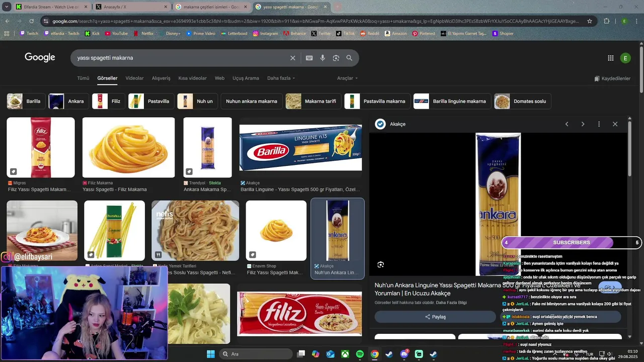644x362 pixels.
Task: Start voice search with the microphone icon
Action: pos(323,58)
